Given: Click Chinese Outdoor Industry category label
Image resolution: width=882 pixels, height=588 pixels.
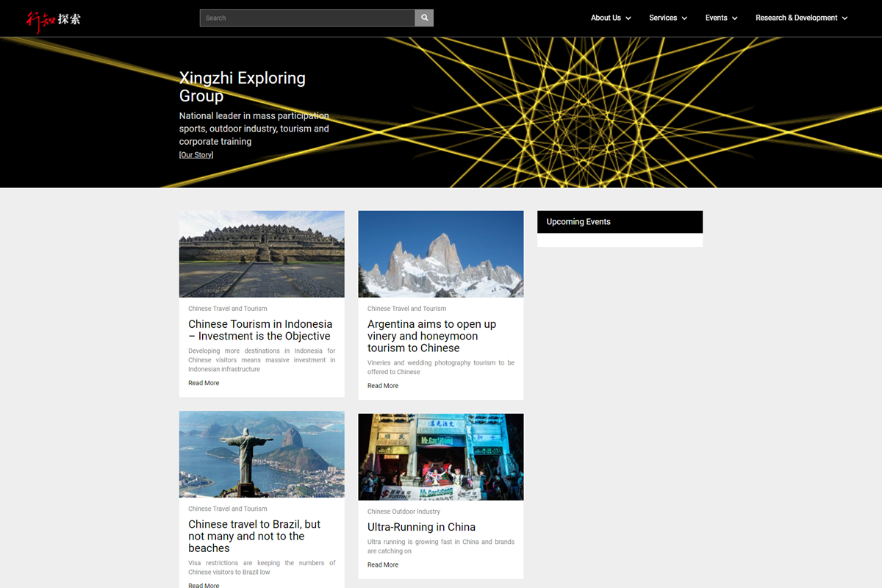Looking at the screenshot, I should click(404, 512).
